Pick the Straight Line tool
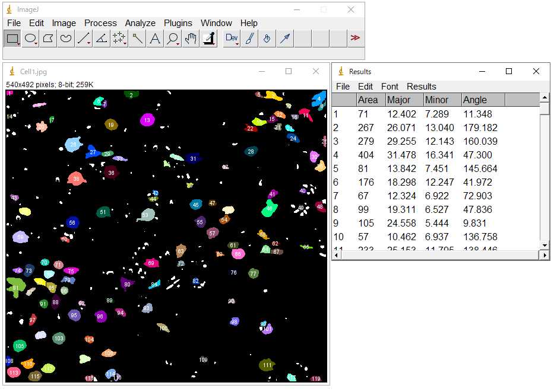The height and width of the screenshot is (392, 554). (x=84, y=39)
